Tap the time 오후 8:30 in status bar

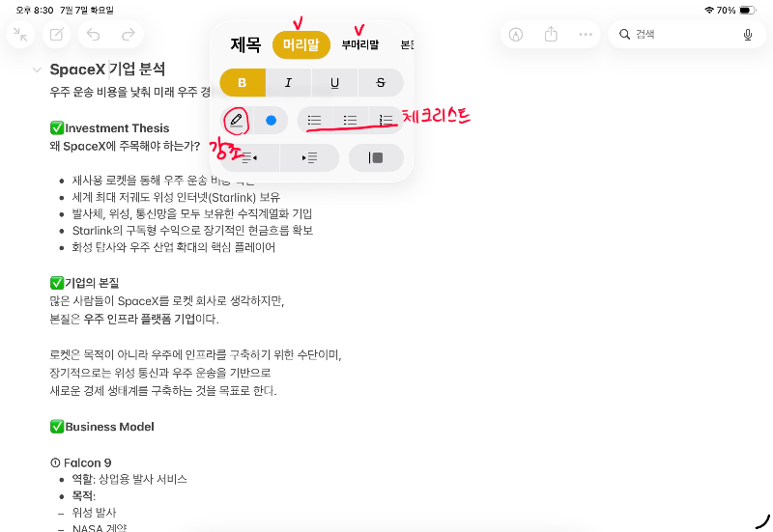pyautogui.click(x=35, y=10)
